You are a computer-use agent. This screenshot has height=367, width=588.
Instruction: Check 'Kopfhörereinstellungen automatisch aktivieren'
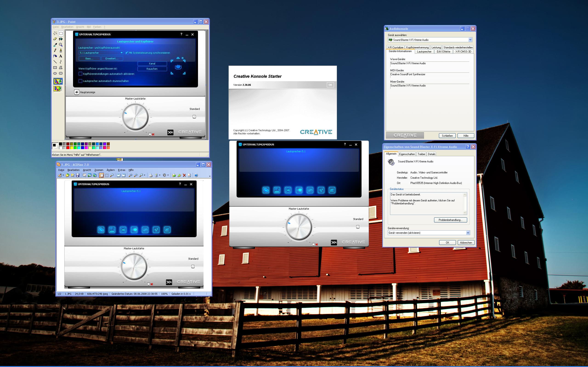(x=80, y=74)
